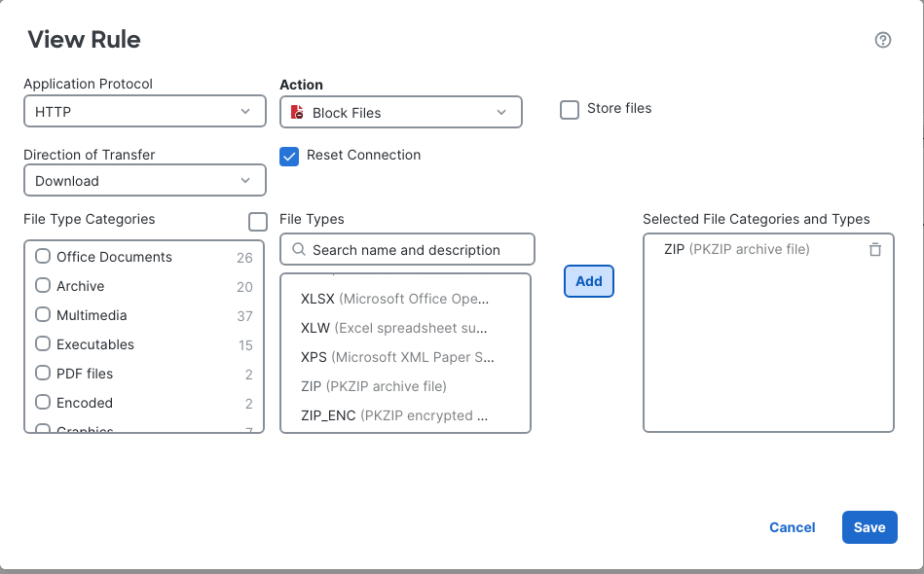Screen dimensions: 924x574
Task: Click the Block Files red file icon
Action: [297, 112]
